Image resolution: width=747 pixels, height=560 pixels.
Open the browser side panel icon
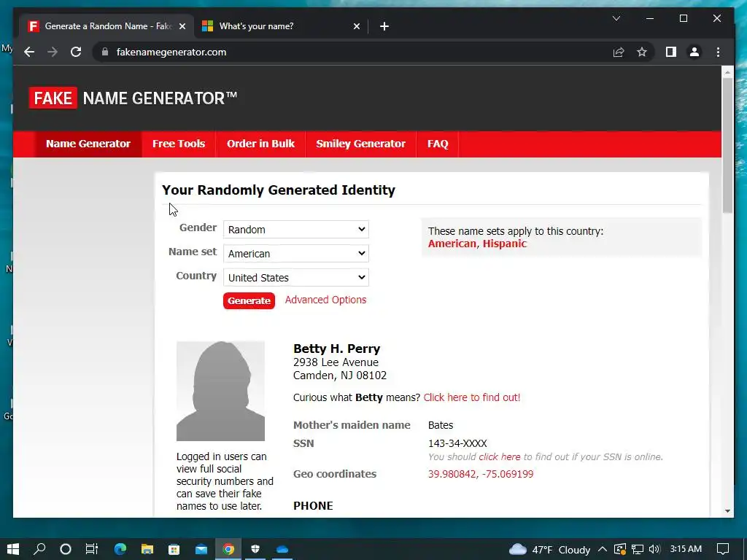pos(671,52)
